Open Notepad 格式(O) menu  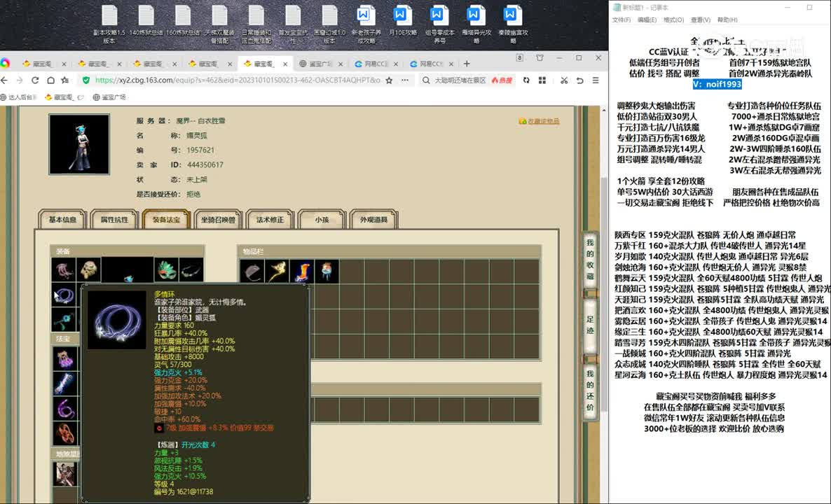point(673,20)
